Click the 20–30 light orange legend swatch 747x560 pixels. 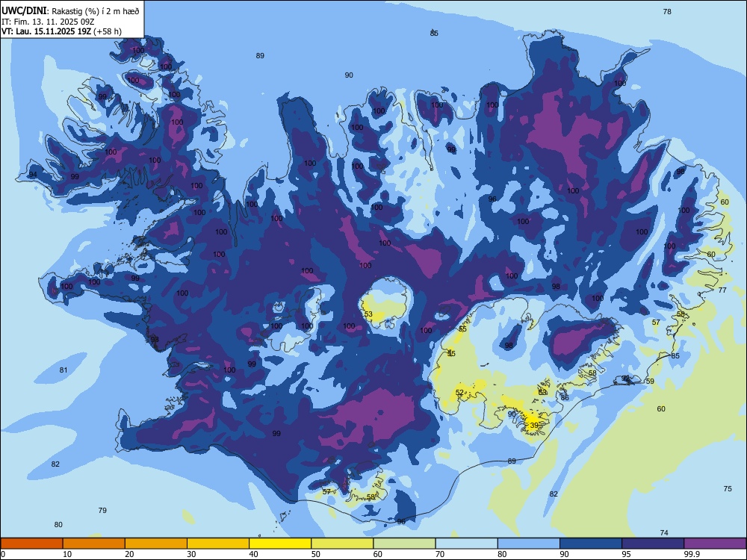coord(156,544)
